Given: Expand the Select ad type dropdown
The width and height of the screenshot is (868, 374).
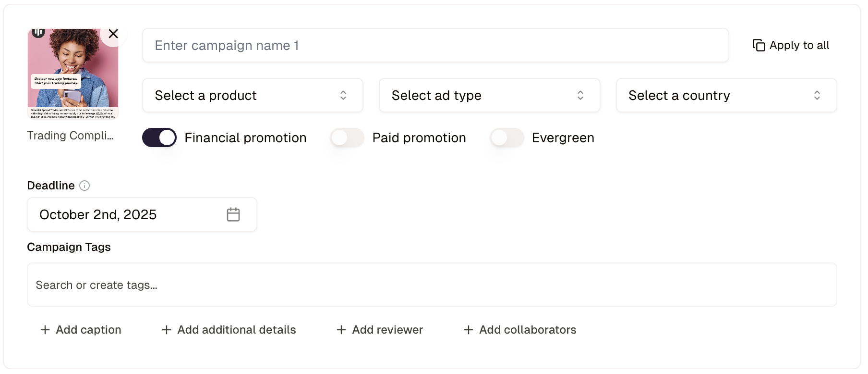Looking at the screenshot, I should coord(489,95).
